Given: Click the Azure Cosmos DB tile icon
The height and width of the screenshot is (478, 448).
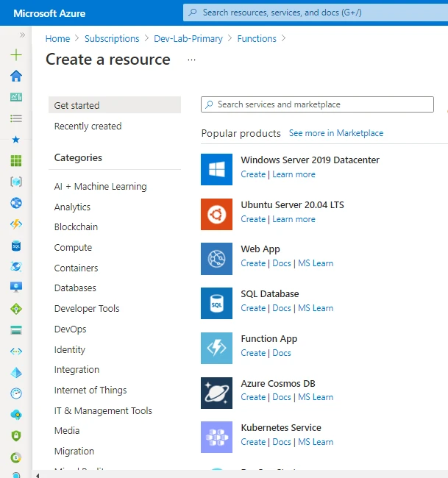Looking at the screenshot, I should pos(216,393).
